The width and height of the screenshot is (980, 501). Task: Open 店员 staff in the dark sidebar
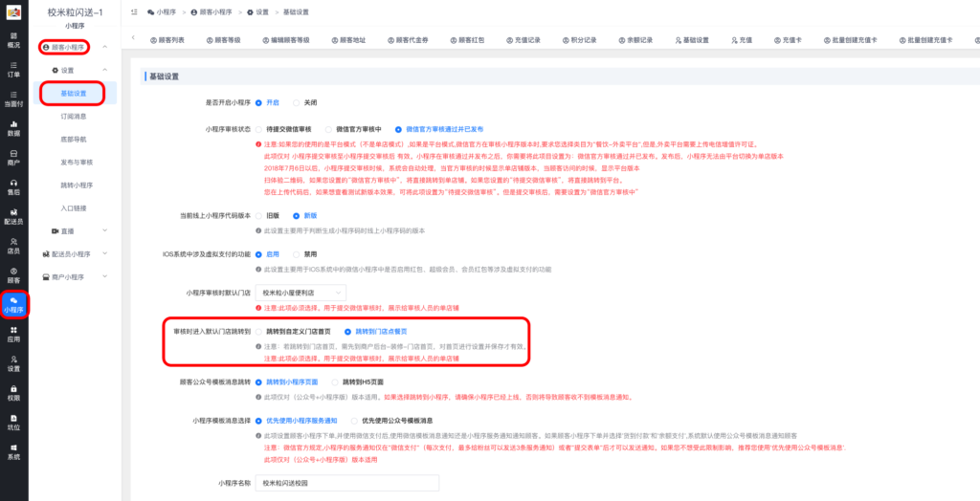tap(13, 246)
